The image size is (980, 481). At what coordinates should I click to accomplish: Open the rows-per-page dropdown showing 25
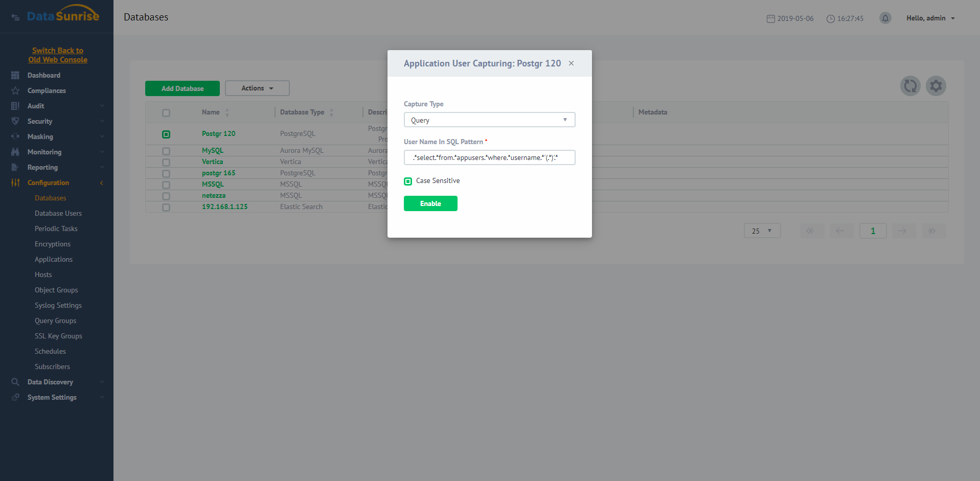(762, 231)
